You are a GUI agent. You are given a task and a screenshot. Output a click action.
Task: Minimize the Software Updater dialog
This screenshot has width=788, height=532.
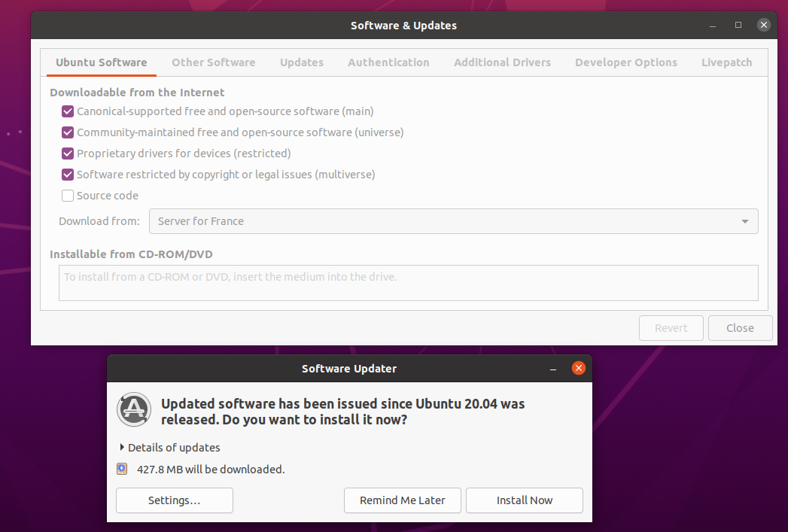pos(553,369)
